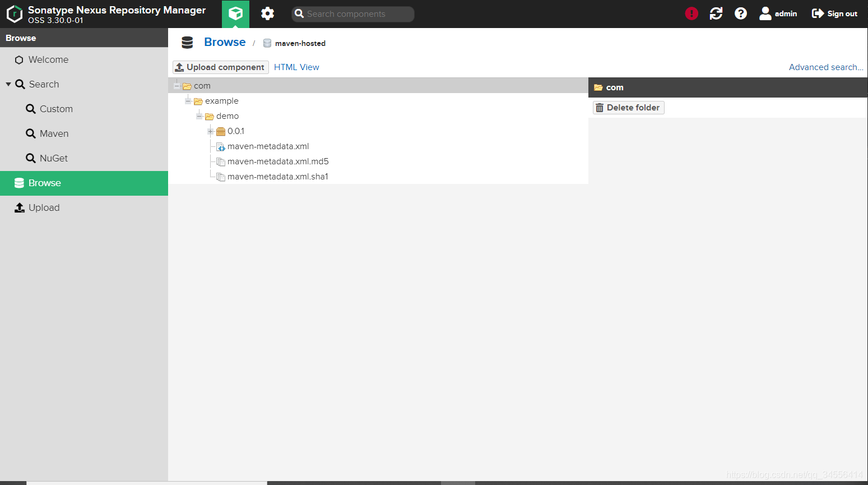
Task: Select the example folder
Action: [x=222, y=101]
